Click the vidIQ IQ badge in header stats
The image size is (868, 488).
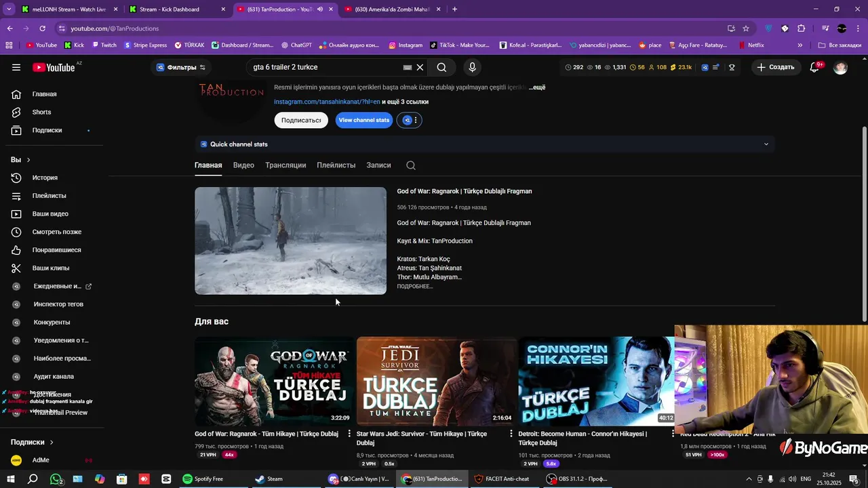coord(705,67)
